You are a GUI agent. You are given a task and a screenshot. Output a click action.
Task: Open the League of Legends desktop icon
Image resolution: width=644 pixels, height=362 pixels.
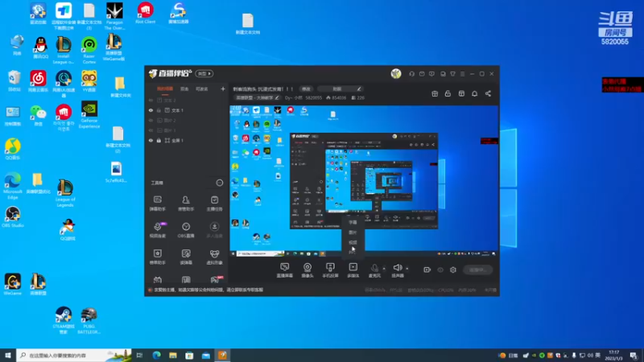point(65,193)
